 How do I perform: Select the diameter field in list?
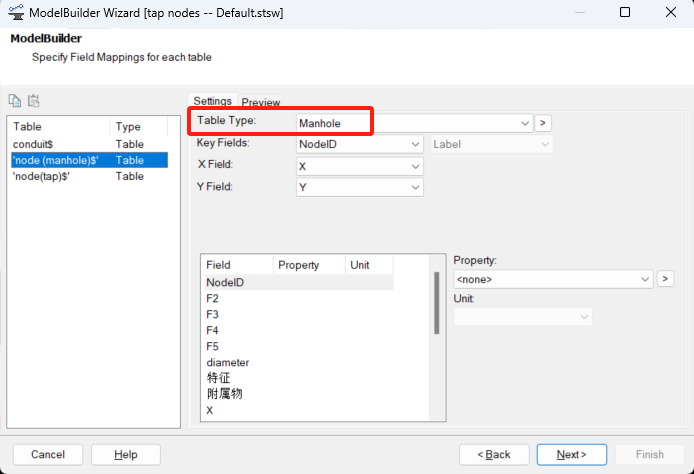[228, 362]
